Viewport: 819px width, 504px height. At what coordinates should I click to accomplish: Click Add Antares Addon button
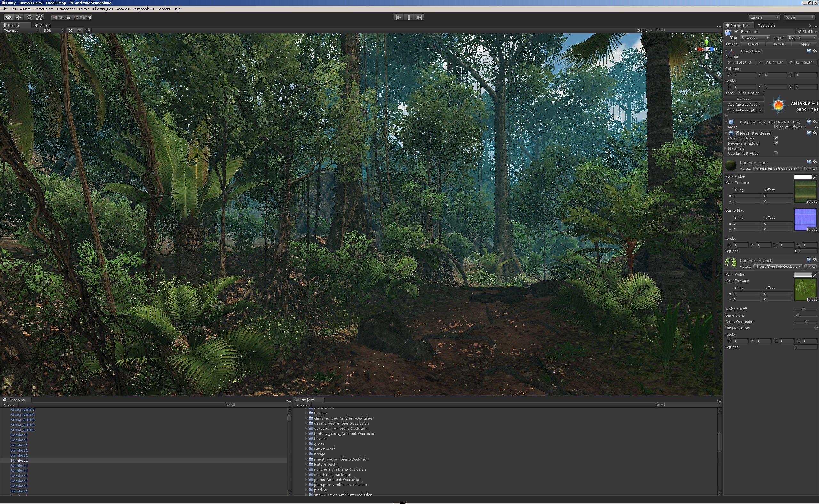point(743,104)
